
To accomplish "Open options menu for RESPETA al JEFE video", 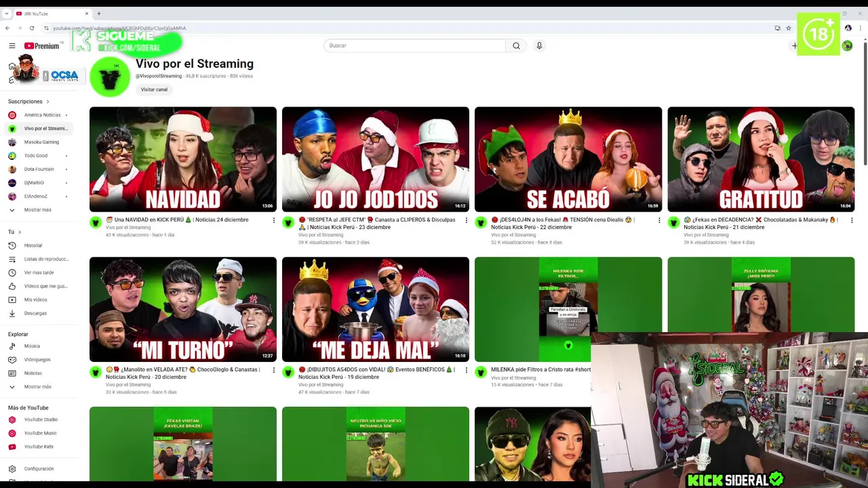I will click(467, 220).
